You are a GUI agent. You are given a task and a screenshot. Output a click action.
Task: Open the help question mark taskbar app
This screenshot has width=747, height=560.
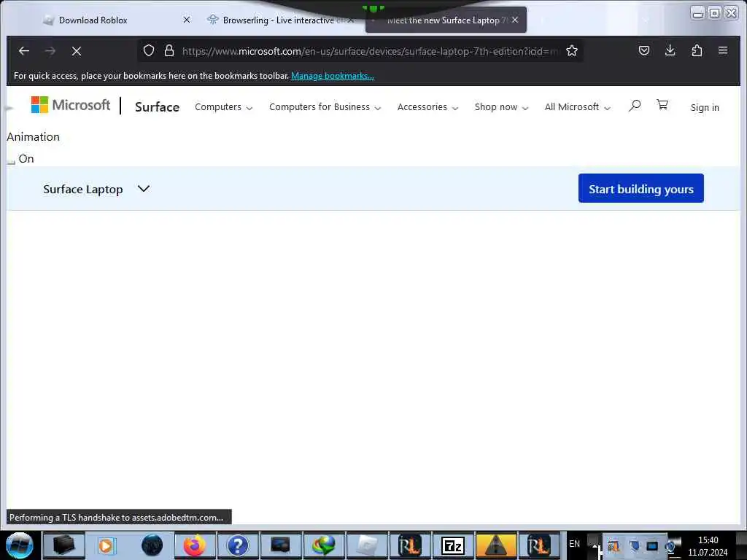coord(237,545)
